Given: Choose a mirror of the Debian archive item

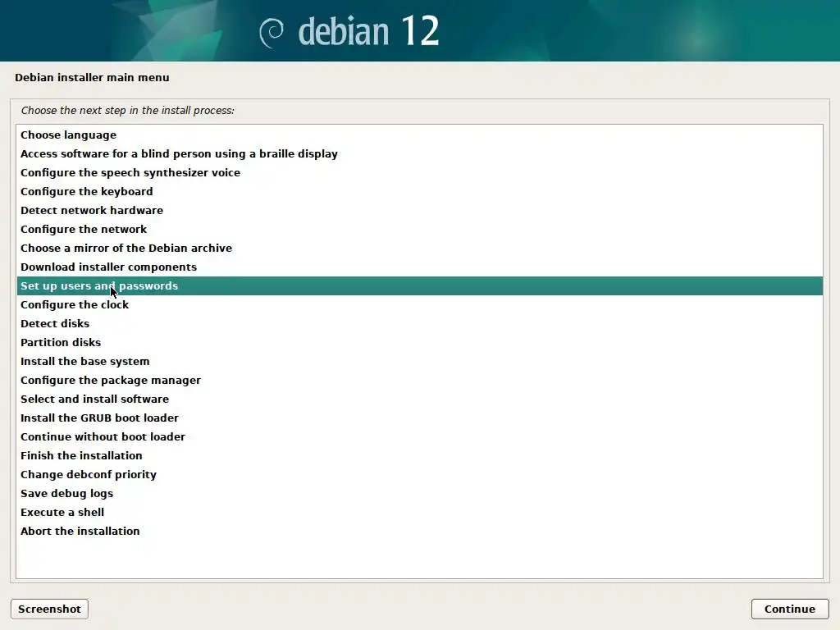Looking at the screenshot, I should [419, 248].
